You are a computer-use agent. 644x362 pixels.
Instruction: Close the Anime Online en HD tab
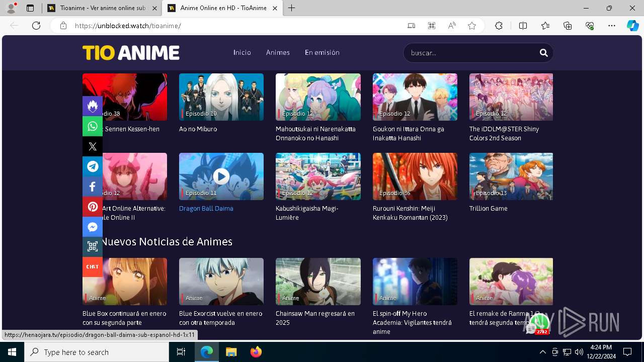pos(275,8)
